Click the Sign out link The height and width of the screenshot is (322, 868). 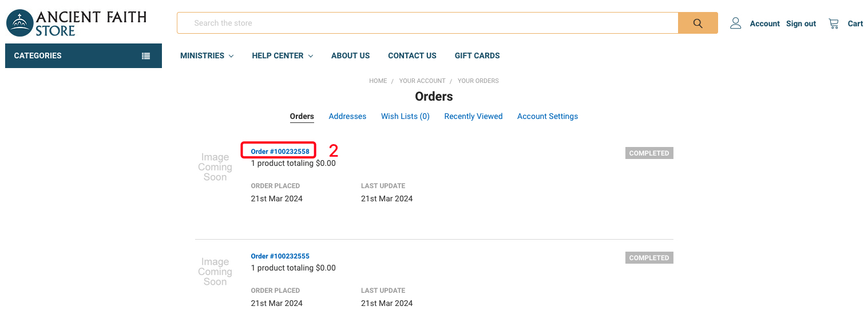(x=801, y=23)
